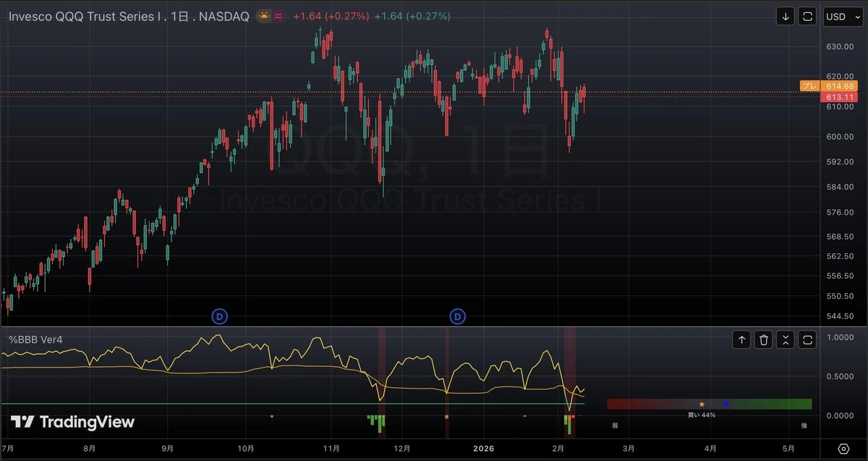868x461 pixels.
Task: Click the red +1.64 (+0.27%) change value
Action: (331, 16)
